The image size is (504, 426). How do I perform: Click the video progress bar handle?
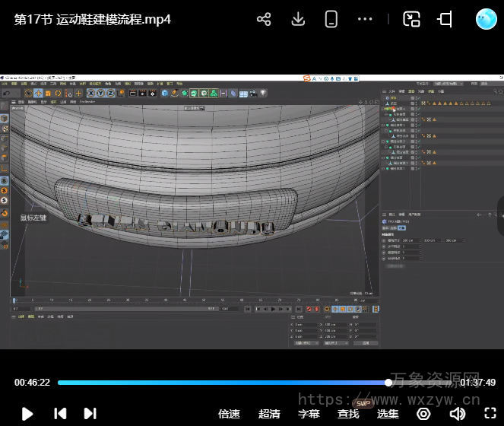(x=388, y=383)
